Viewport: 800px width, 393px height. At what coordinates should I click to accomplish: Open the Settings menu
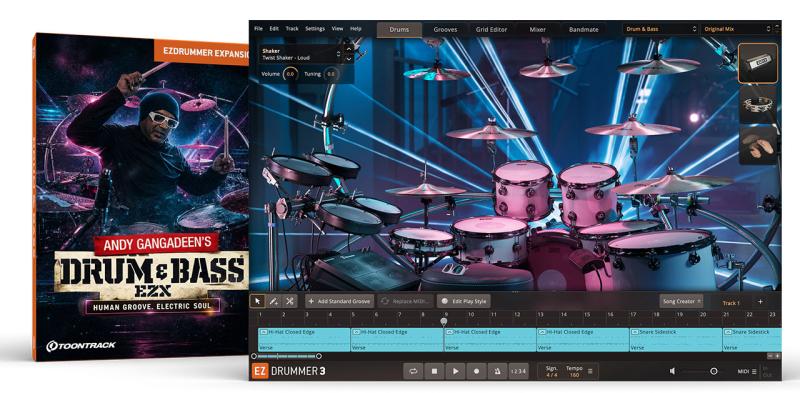click(x=315, y=29)
